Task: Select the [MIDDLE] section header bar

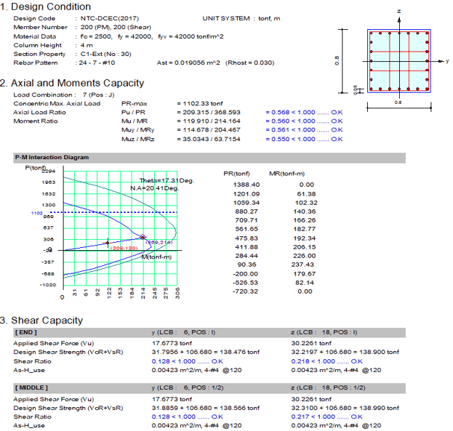Action: 210,388
